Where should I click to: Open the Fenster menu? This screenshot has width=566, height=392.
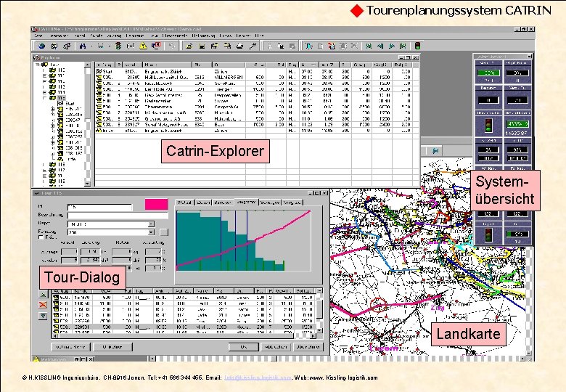[243, 36]
